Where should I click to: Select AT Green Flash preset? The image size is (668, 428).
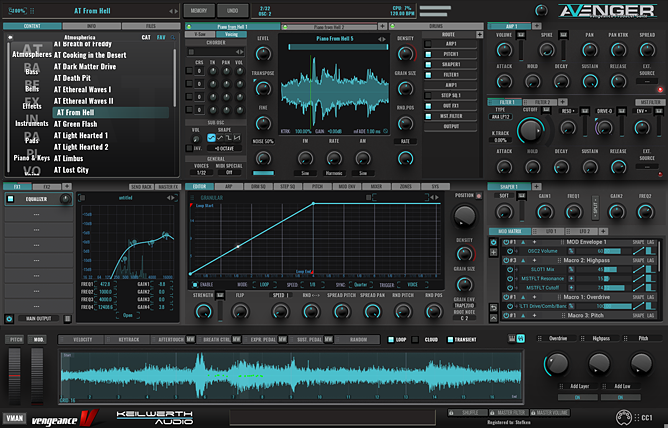75,124
